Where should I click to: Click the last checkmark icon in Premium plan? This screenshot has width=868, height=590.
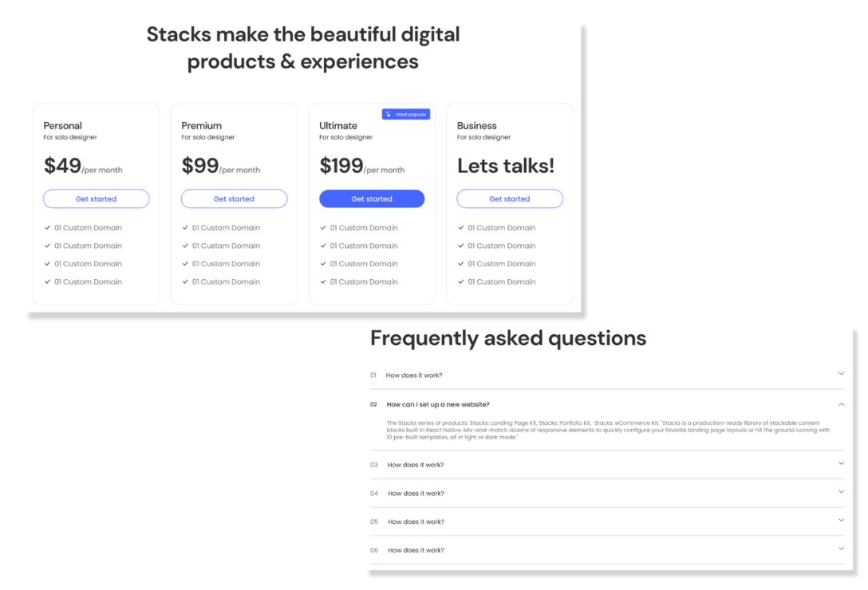[186, 281]
